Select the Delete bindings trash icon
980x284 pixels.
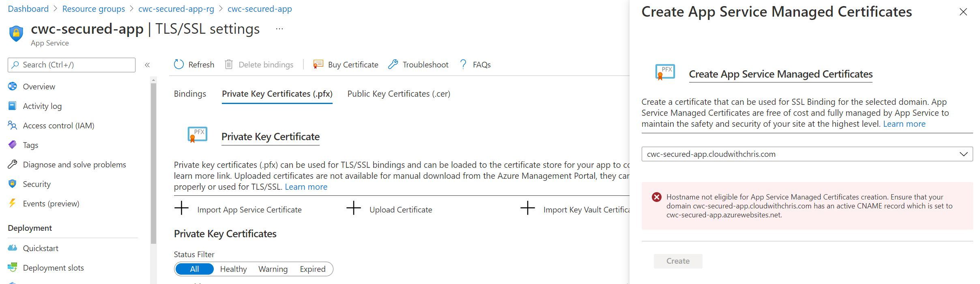tap(229, 64)
